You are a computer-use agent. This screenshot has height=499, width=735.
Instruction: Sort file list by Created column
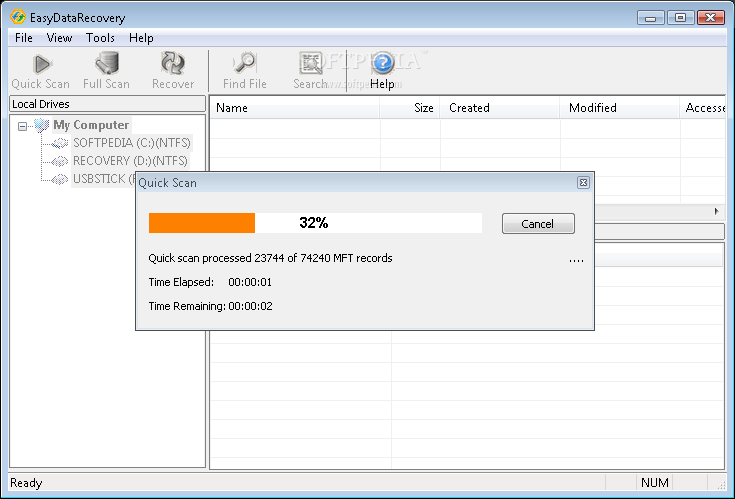click(500, 108)
